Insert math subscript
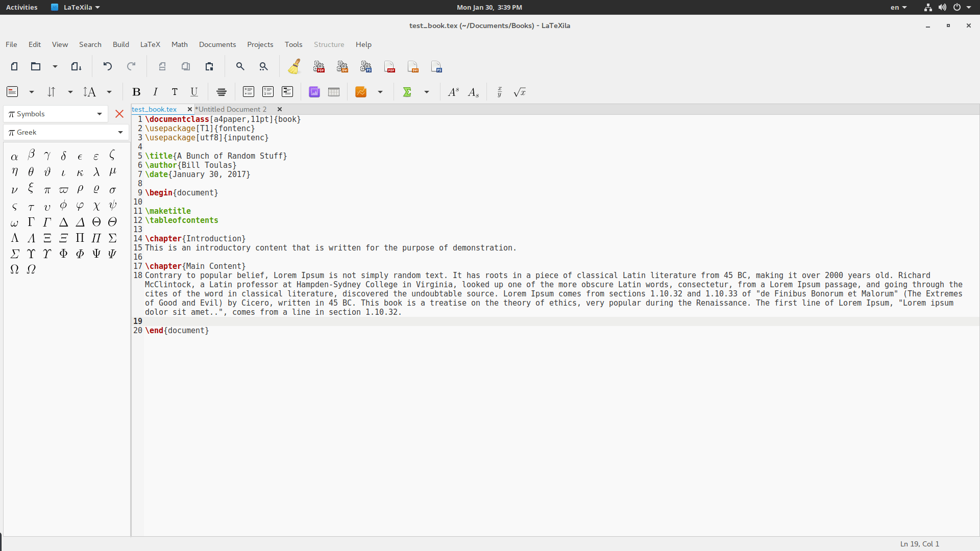This screenshot has width=980, height=551. (473, 92)
